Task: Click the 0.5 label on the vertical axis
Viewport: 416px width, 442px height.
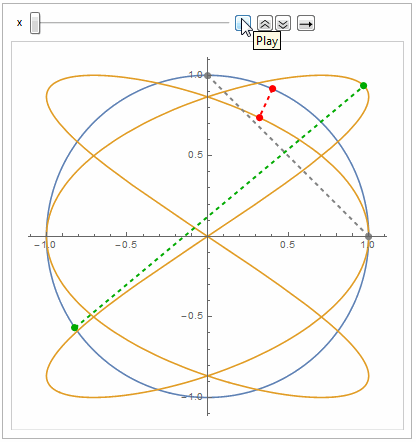Action: point(195,155)
